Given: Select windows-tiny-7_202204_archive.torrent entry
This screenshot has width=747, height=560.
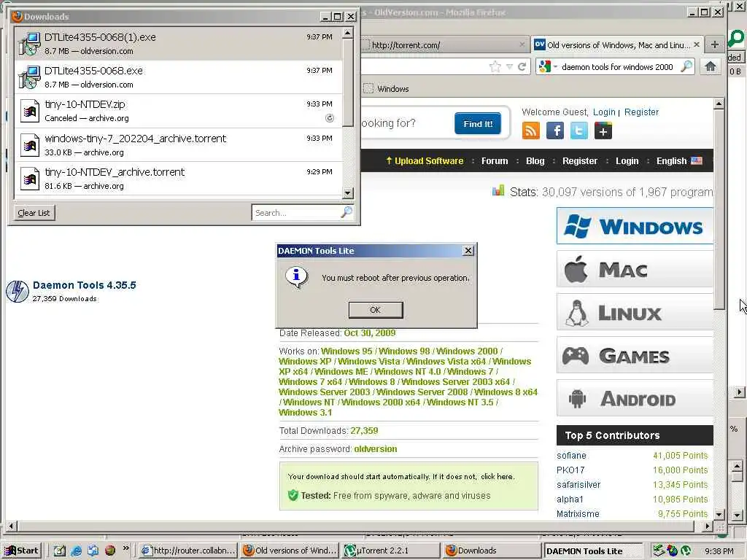Looking at the screenshot, I should 178,145.
